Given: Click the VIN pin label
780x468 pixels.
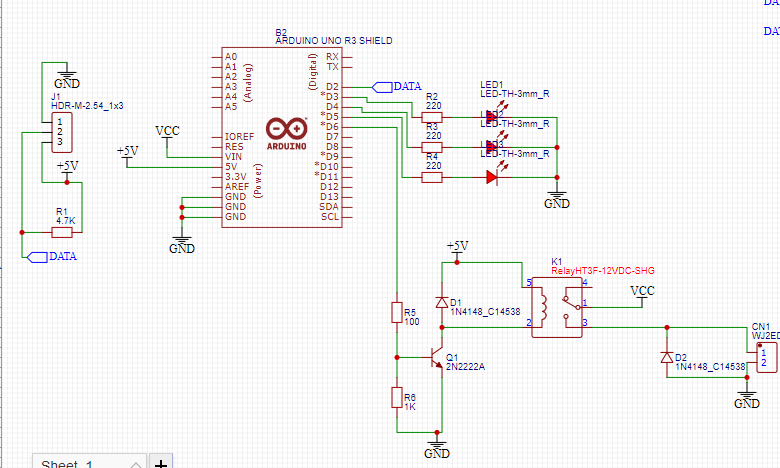Looking at the screenshot, I should 233,157.
